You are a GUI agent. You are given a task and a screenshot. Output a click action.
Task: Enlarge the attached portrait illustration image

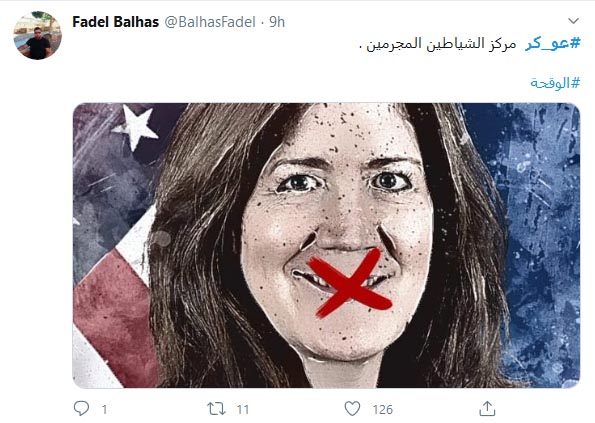click(x=326, y=245)
